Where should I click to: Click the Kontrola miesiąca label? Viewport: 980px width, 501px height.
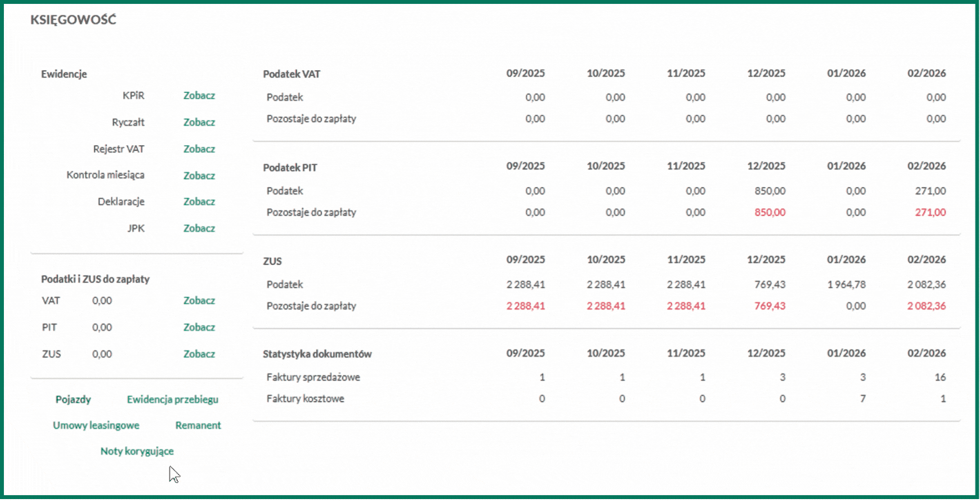106,175
